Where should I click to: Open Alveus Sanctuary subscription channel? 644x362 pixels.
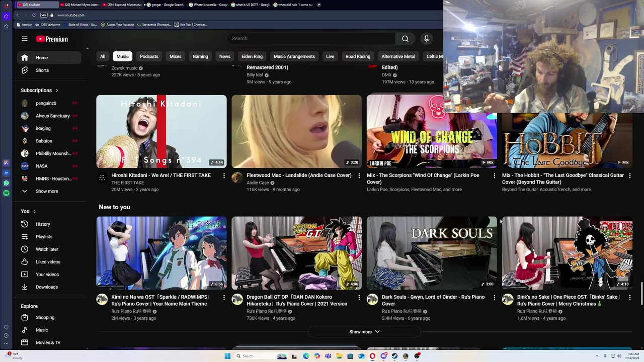tap(49, 116)
